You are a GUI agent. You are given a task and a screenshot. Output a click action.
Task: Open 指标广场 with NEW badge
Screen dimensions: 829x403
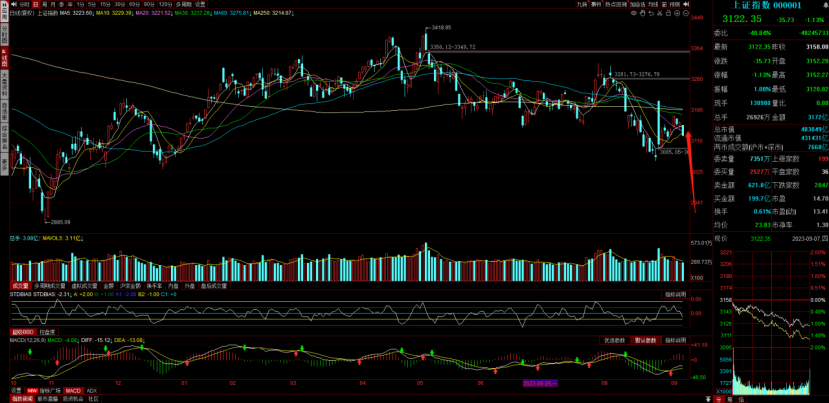point(44,390)
